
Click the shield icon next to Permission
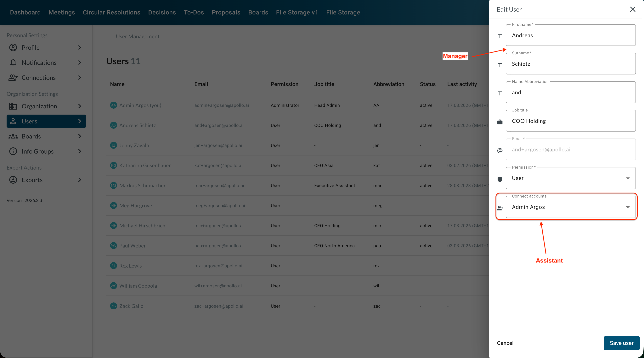500,179
